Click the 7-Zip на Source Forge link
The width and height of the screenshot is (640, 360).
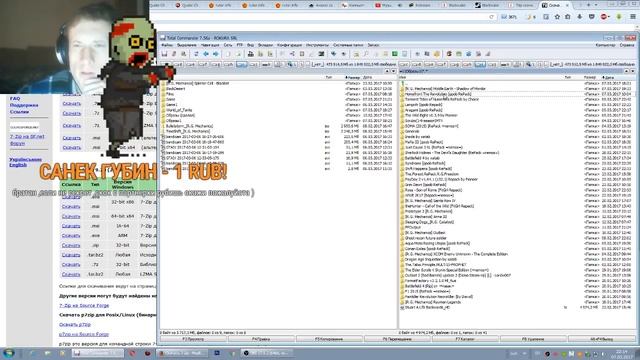click(84, 305)
